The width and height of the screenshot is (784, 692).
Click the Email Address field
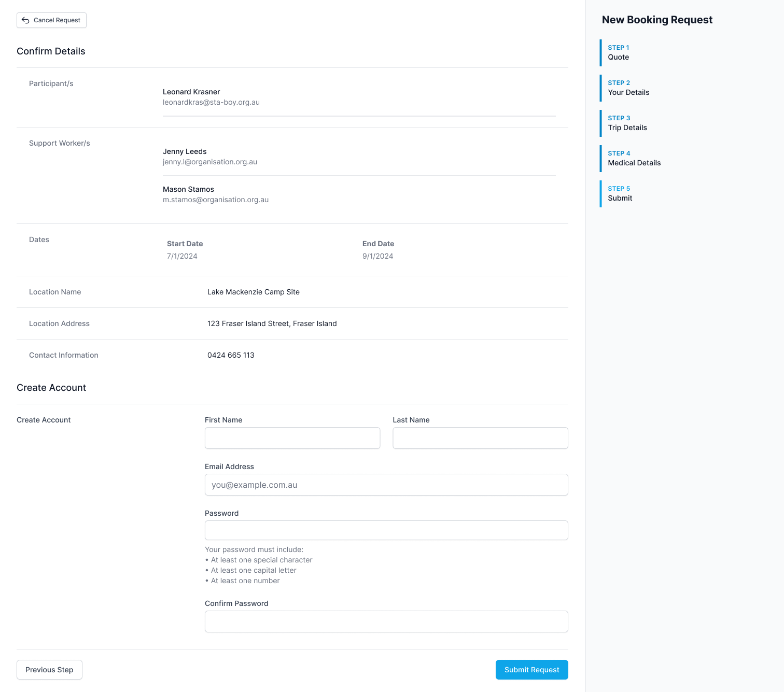[386, 485]
